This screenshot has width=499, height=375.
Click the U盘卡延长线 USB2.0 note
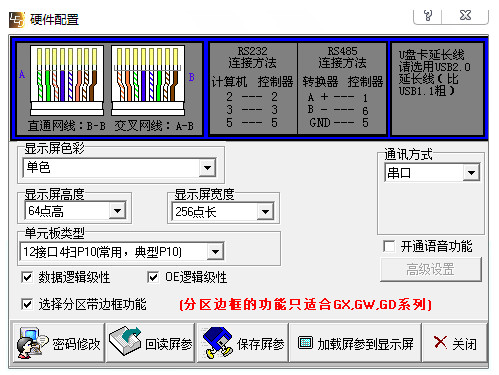point(434,73)
